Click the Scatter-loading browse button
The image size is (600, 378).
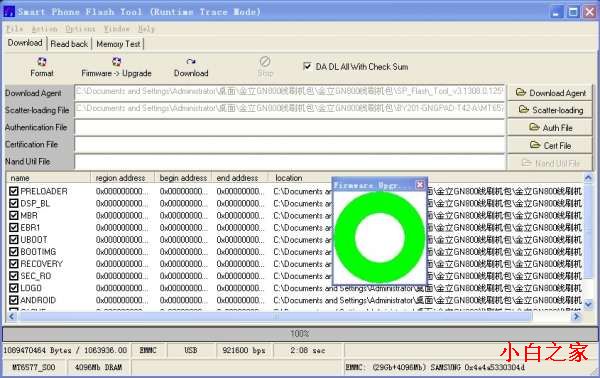click(x=550, y=110)
